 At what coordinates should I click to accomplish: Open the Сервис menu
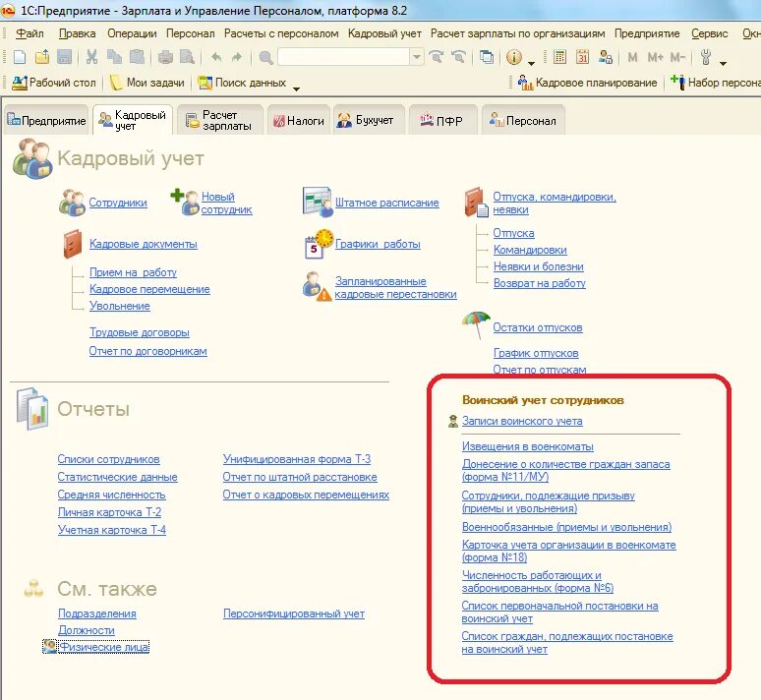709,33
